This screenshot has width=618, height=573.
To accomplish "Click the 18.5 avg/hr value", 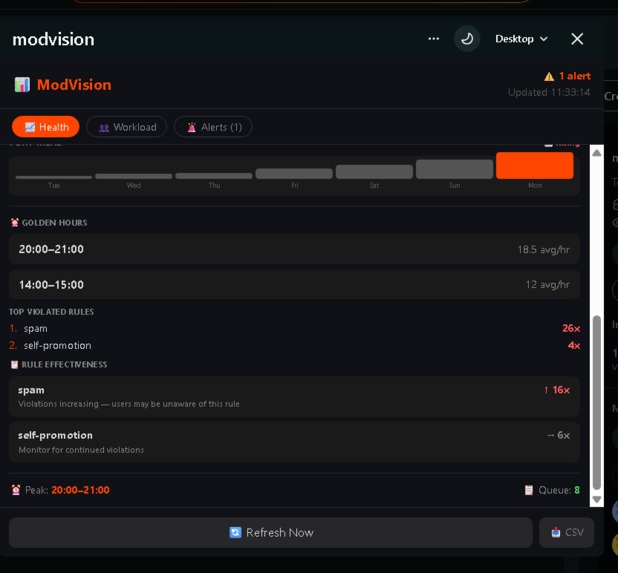I will (543, 249).
